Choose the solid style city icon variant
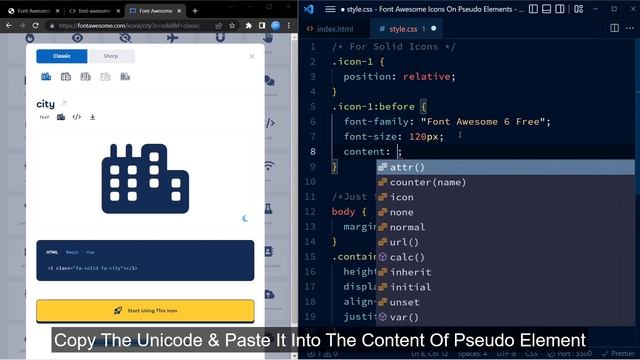 (46, 76)
